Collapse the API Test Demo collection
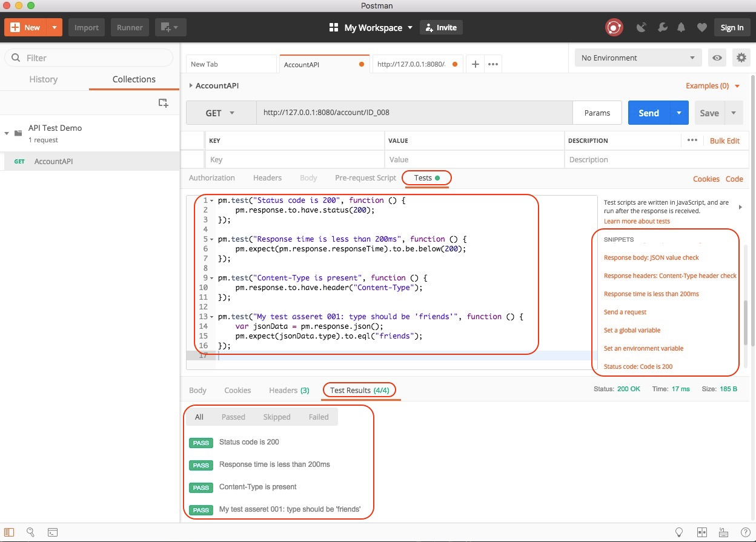This screenshot has height=542, width=756. pos(7,133)
